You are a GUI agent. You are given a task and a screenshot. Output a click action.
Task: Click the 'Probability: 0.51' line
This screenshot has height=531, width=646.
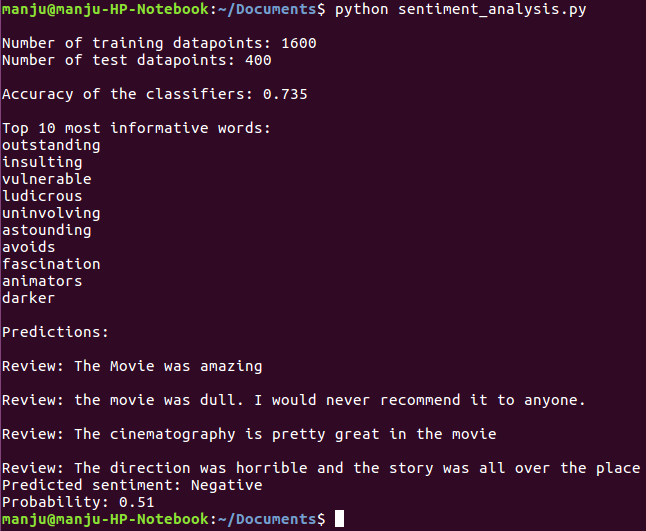coord(78,502)
